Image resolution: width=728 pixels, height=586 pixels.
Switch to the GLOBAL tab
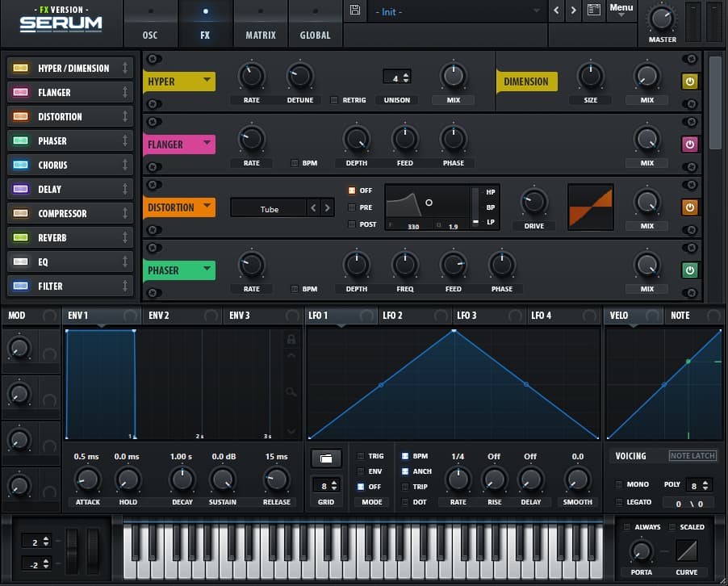(316, 24)
